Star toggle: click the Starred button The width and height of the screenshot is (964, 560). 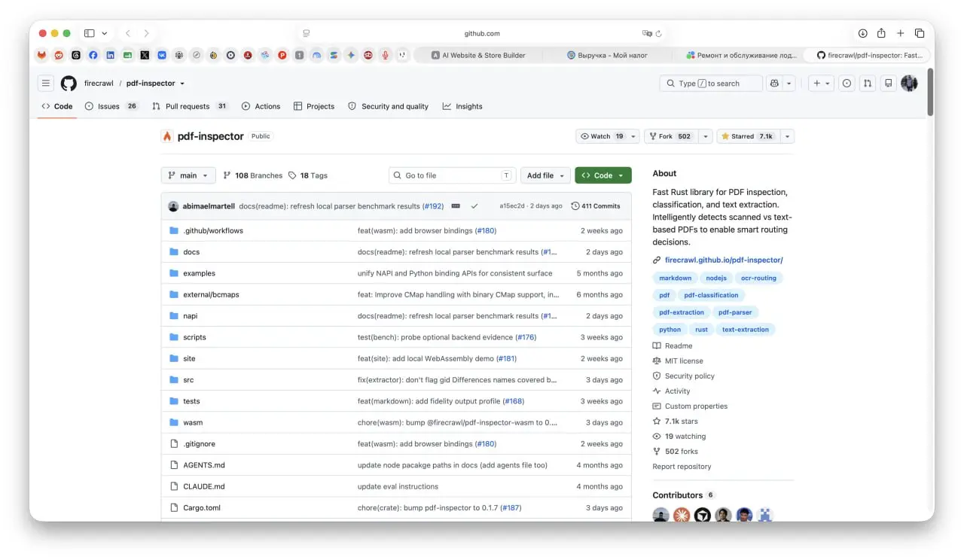tap(747, 136)
